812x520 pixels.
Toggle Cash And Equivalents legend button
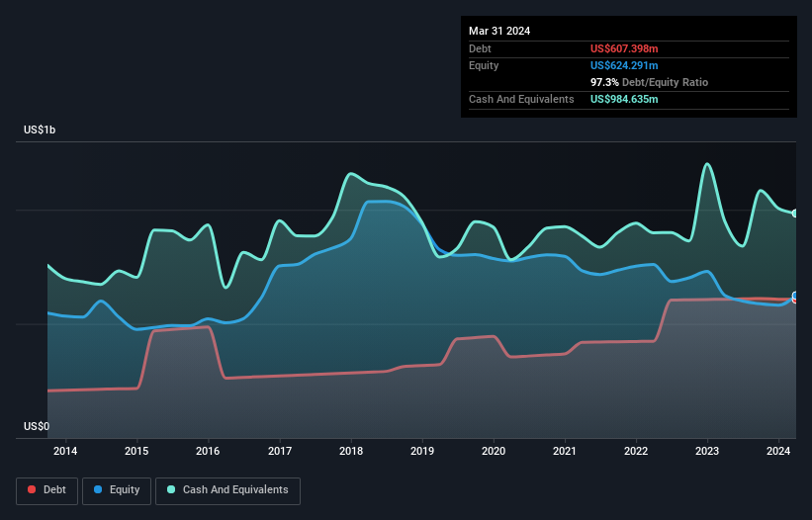(227, 490)
